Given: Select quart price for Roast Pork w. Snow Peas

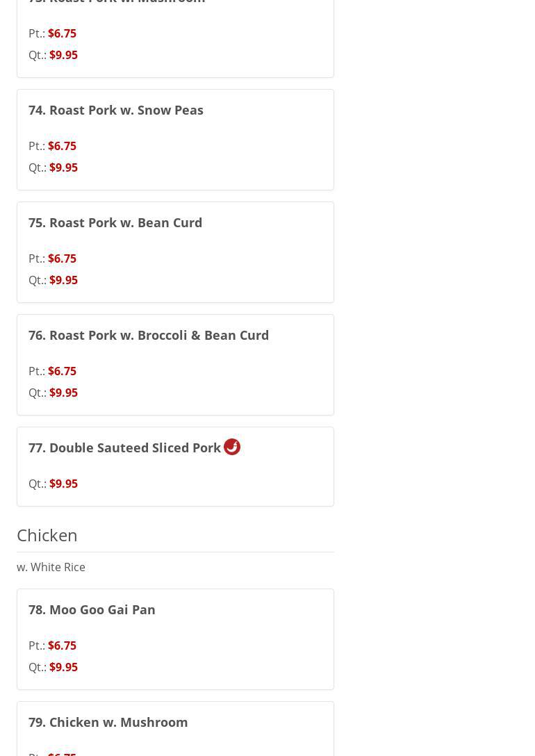Looking at the screenshot, I should 63,167.
